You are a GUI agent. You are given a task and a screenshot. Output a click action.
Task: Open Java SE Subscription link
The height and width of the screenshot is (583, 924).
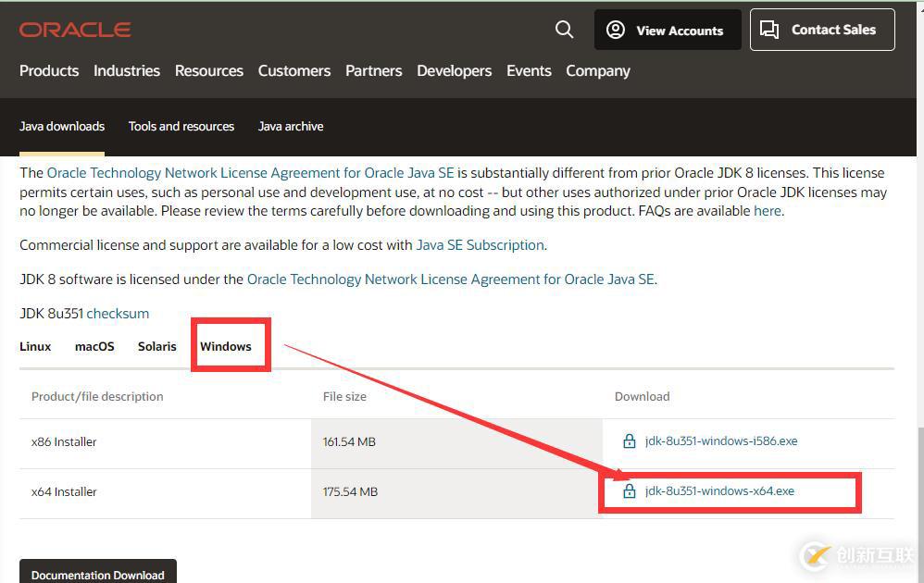coord(480,245)
